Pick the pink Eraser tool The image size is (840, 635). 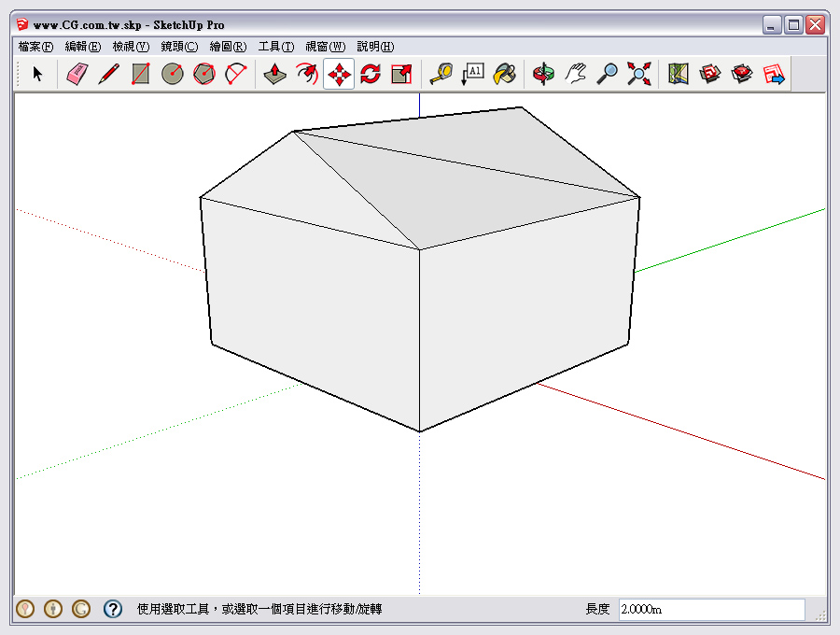(x=77, y=74)
